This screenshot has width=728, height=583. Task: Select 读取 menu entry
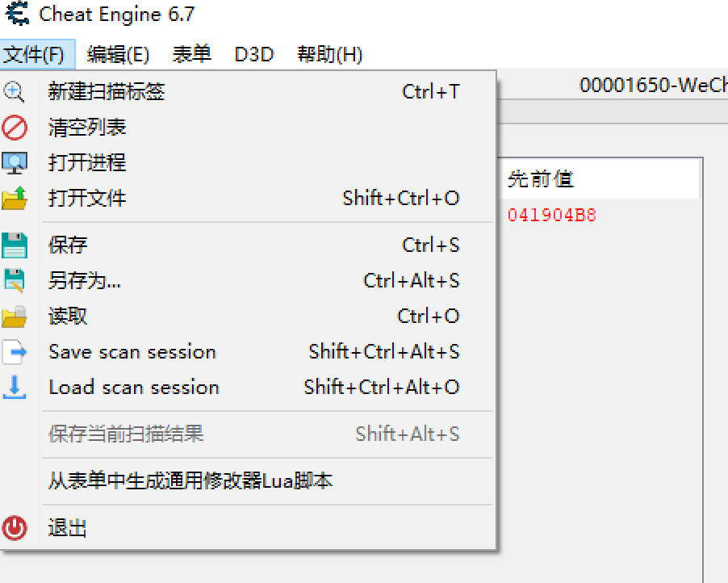point(249,317)
